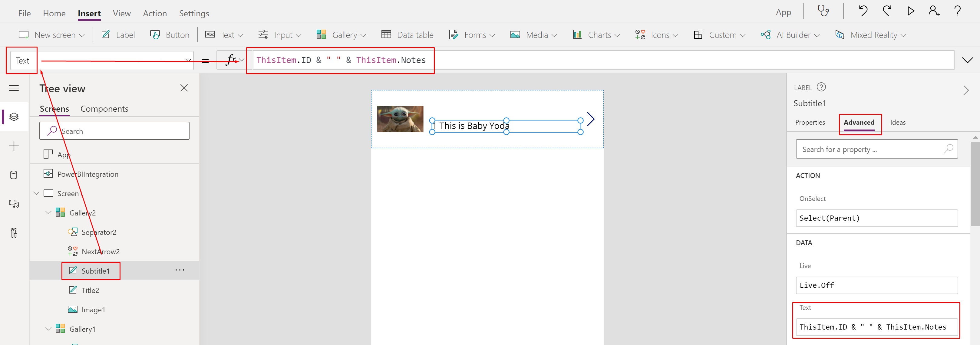Open the hamburger menu in the left sidebar
The width and height of the screenshot is (980, 345).
(x=14, y=88)
